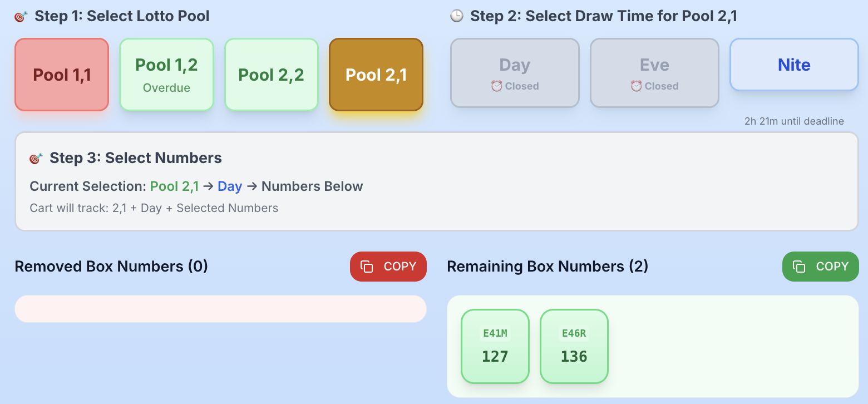Screen dimensions: 868x404
Task: Click the dartboard icon beside Step 1
Action: click(21, 16)
